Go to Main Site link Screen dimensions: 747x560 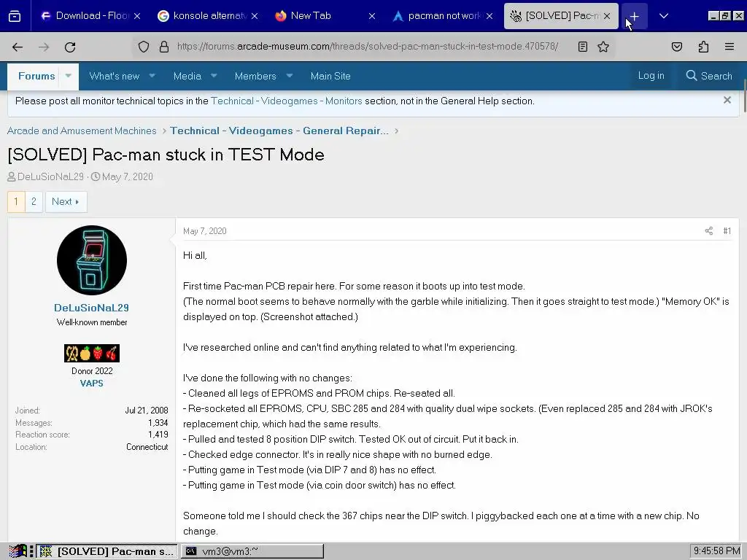(330, 76)
